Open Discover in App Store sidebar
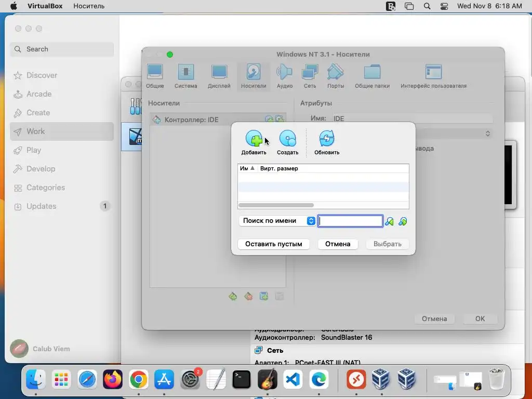The height and width of the screenshot is (399, 532). pos(62,75)
